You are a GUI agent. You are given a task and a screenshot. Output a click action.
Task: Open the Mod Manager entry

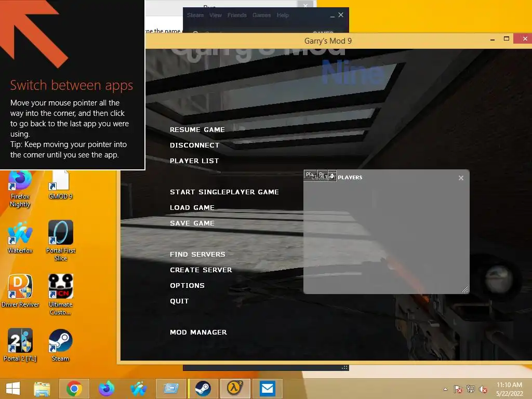198,332
